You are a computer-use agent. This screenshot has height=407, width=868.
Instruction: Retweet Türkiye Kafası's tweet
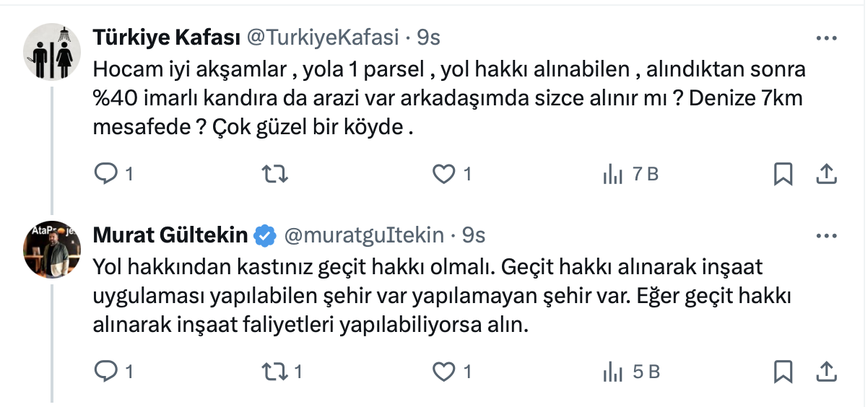pyautogui.click(x=275, y=174)
